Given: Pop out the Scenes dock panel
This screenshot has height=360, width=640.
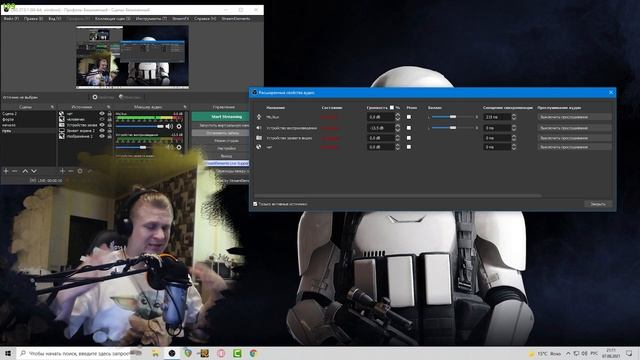Looking at the screenshot, I should click(x=52, y=107).
